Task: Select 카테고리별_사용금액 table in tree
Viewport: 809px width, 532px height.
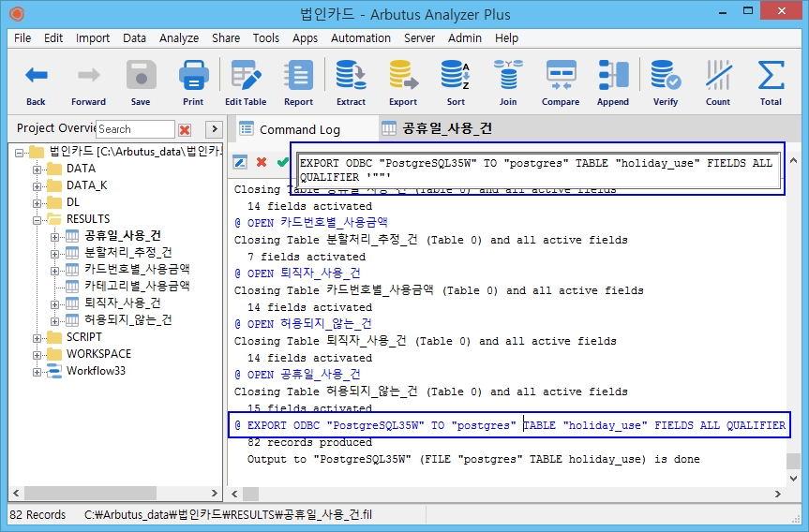Action: coord(137,286)
